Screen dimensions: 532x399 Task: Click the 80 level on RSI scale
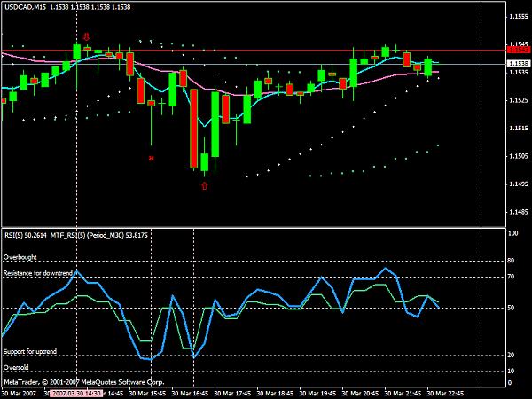point(511,261)
